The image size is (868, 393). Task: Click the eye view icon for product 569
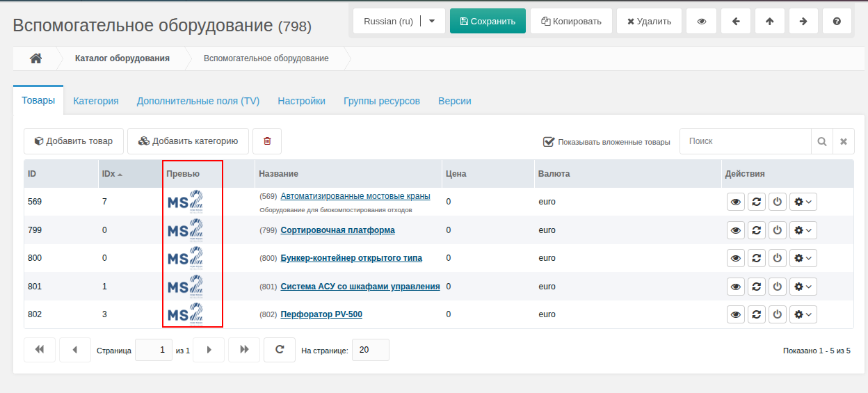(736, 202)
